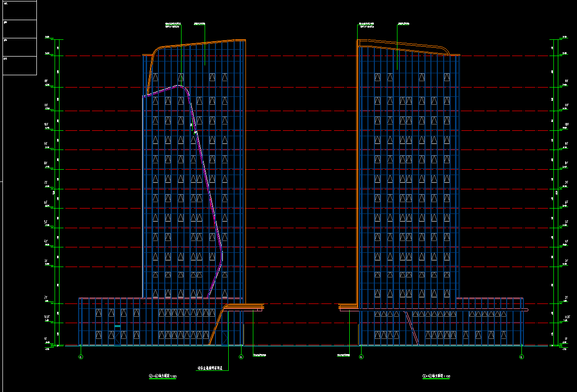Image resolution: width=577 pixels, height=392 pixels.
Task: Select the small cyan rectangle on left podium
Action: click(118, 326)
